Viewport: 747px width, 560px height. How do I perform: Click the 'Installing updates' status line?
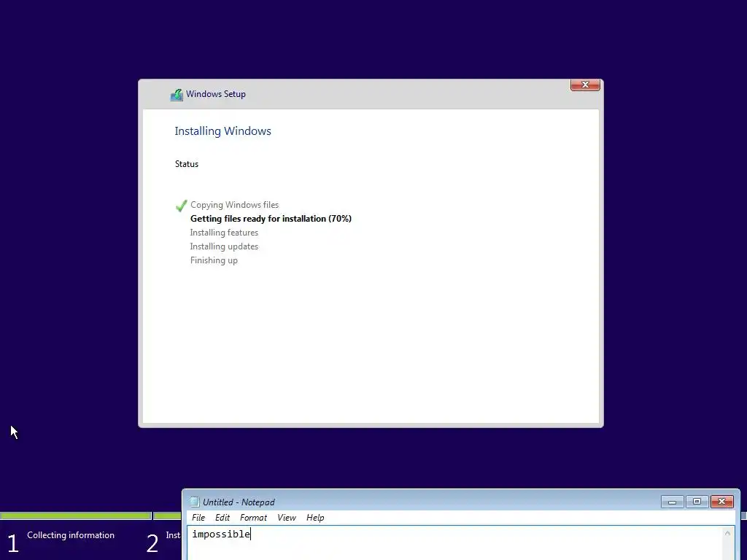224,246
